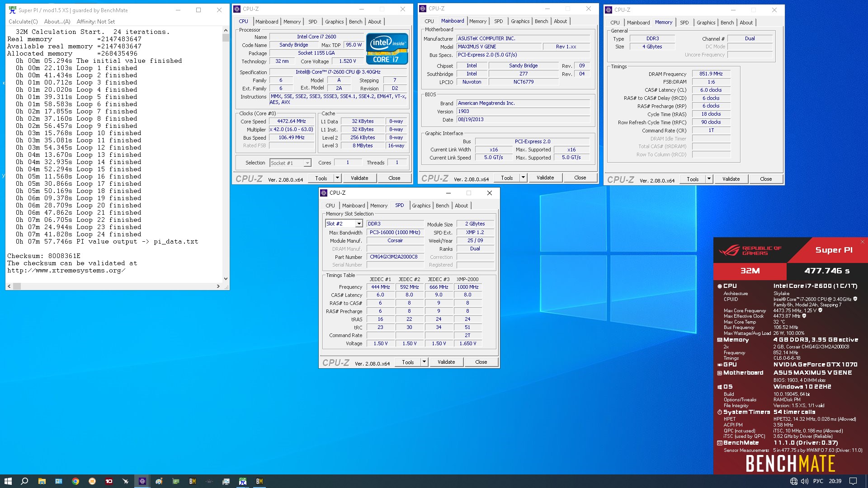Click Validate in CPU-Z CPU window

(359, 178)
